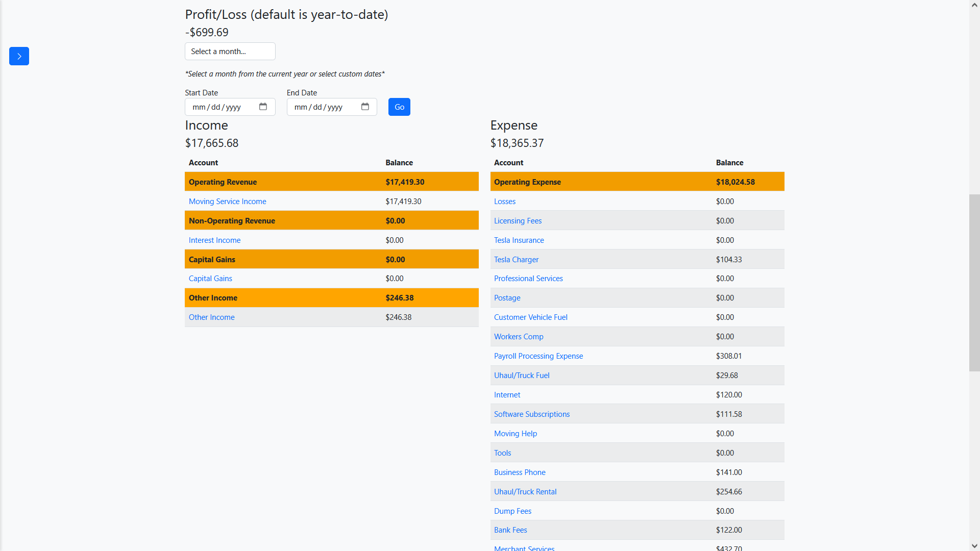This screenshot has width=980, height=551.
Task: Open the End Date calendar picker
Action: pos(365,107)
